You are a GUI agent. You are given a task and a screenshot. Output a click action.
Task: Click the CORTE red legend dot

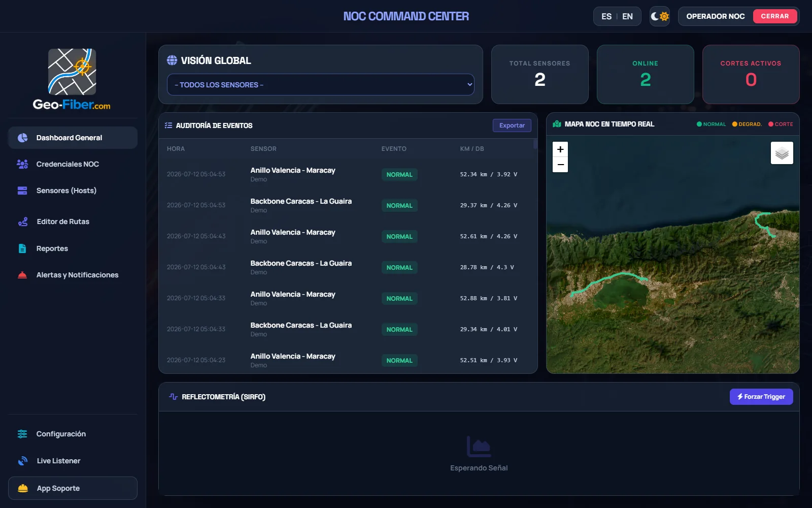(771, 124)
